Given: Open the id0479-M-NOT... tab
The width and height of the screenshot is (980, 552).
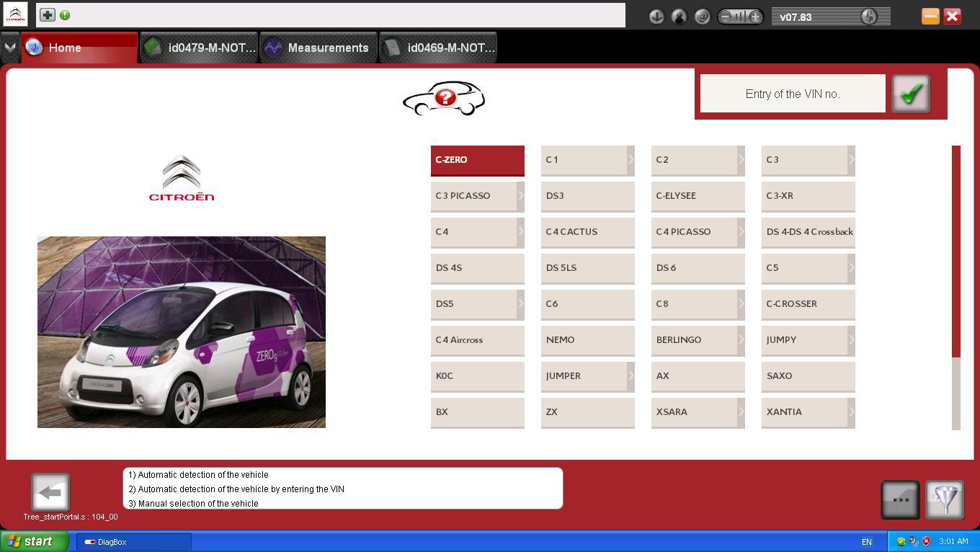Looking at the screenshot, I should click(x=199, y=48).
